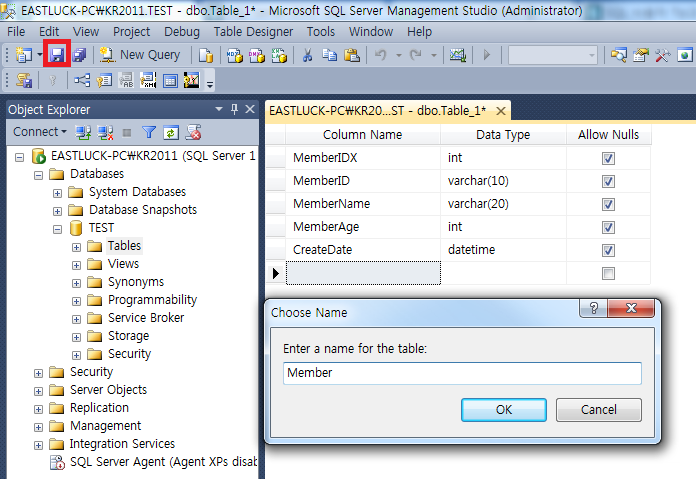Click Manage Check Constraints icon

tap(170, 80)
